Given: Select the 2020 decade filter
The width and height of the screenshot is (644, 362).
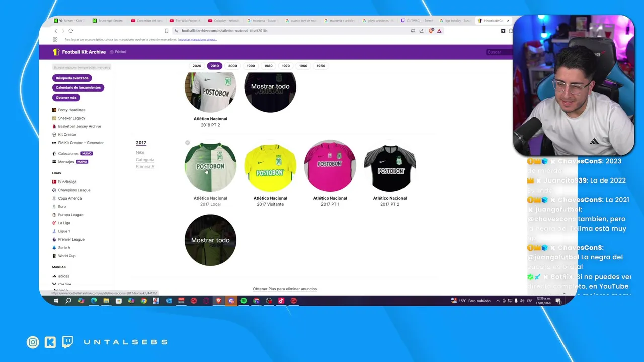Looking at the screenshot, I should [x=197, y=66].
